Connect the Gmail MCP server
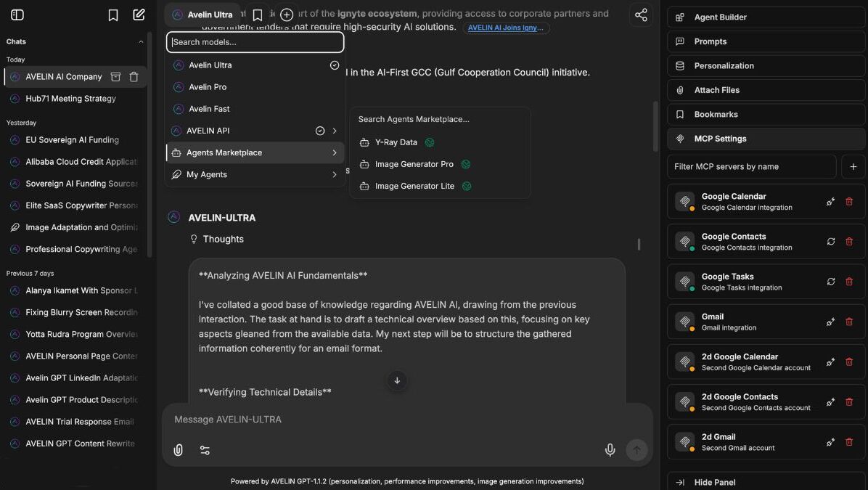Screen dimensions: 868x490 [831, 322]
